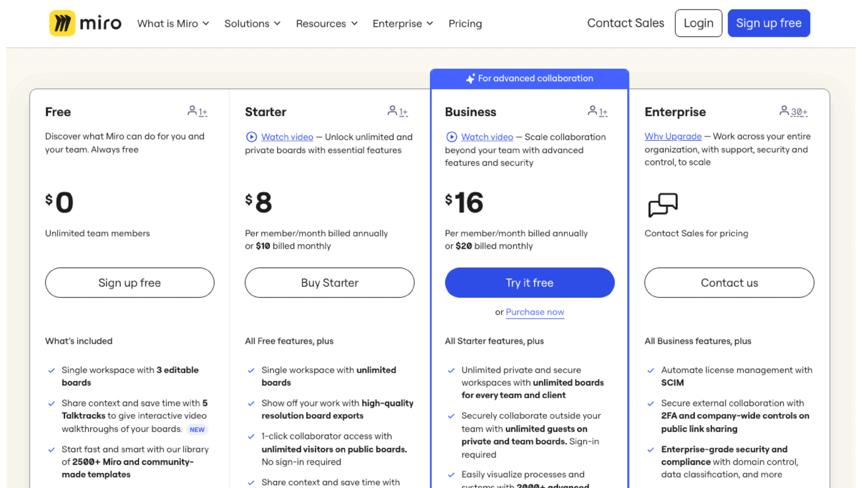Click the Login button
Image resolution: width=868 pixels, height=488 pixels.
coord(698,23)
